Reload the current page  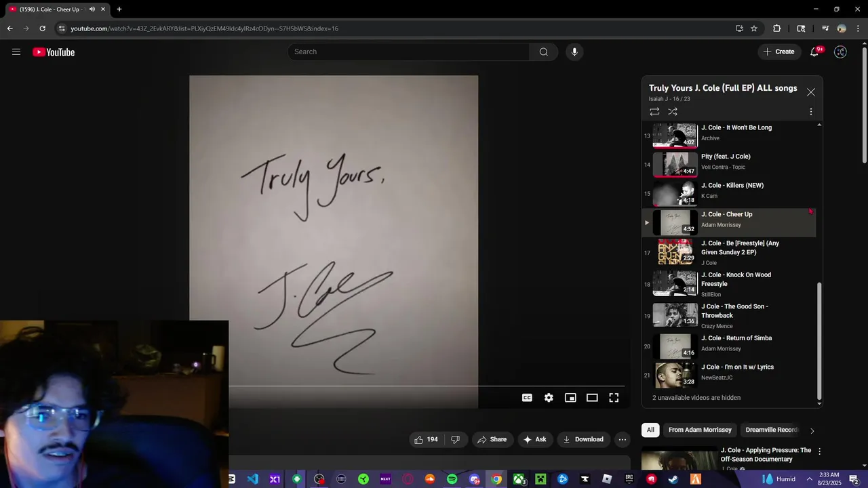[x=42, y=28]
